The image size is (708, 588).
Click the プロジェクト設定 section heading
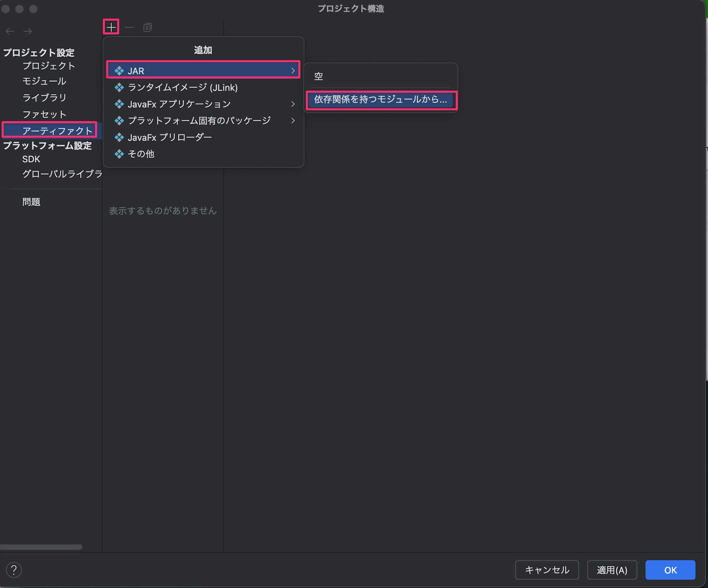[x=39, y=53]
